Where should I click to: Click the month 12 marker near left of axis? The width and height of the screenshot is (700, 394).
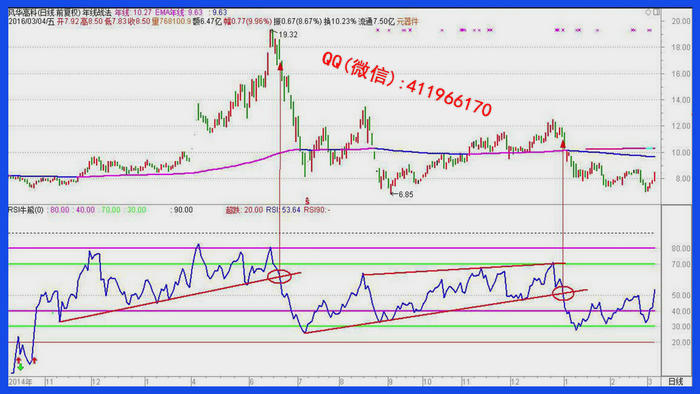[96, 382]
